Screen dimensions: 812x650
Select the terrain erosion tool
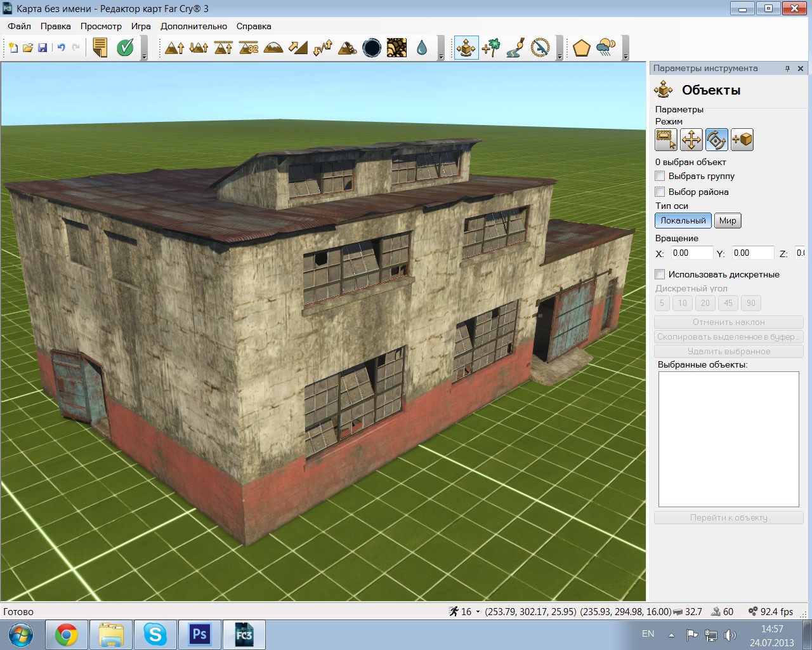click(347, 48)
